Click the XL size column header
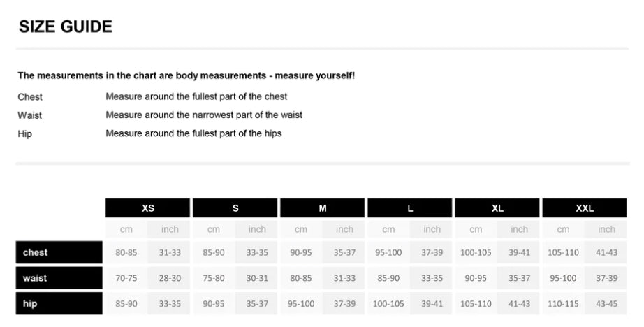Viewport: 644px width, 327px height. 497,208
